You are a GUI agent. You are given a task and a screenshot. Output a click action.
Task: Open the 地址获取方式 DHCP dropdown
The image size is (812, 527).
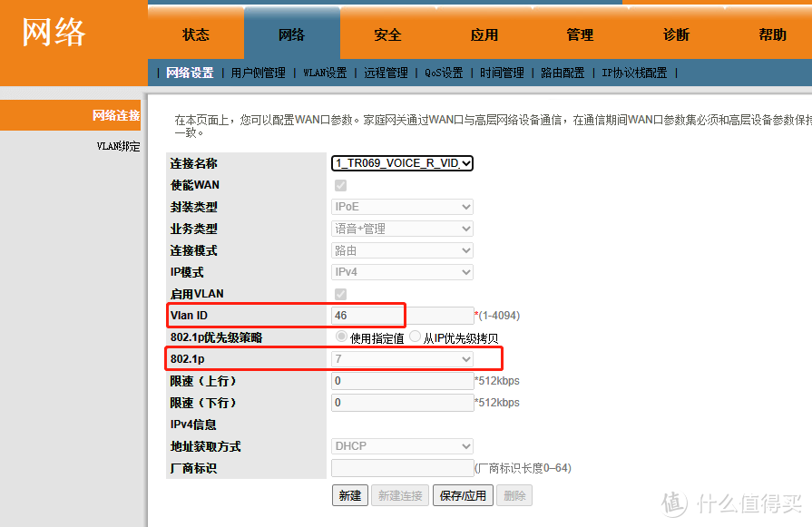(402, 446)
